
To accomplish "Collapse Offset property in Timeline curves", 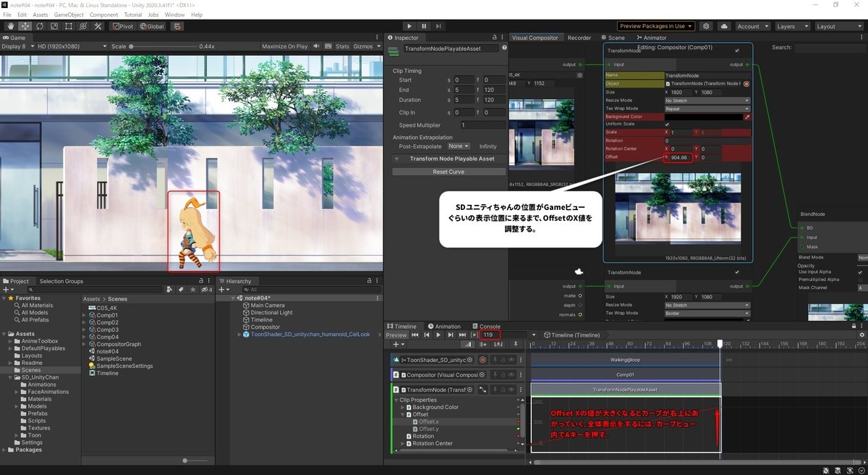I will [x=403, y=414].
